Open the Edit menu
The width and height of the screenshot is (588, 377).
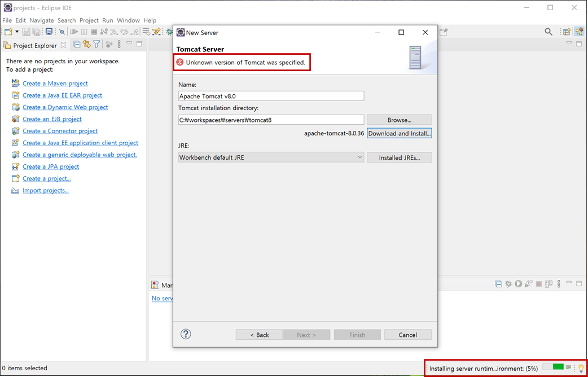tap(21, 20)
